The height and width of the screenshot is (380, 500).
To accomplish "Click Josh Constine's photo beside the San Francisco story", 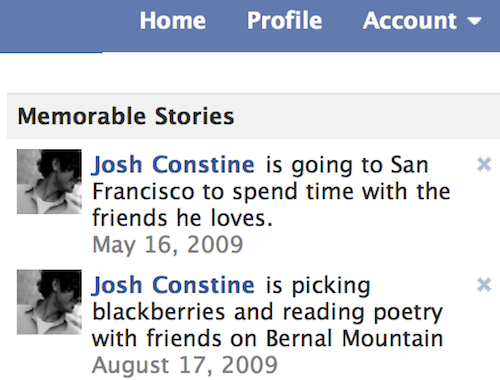I will (49, 181).
